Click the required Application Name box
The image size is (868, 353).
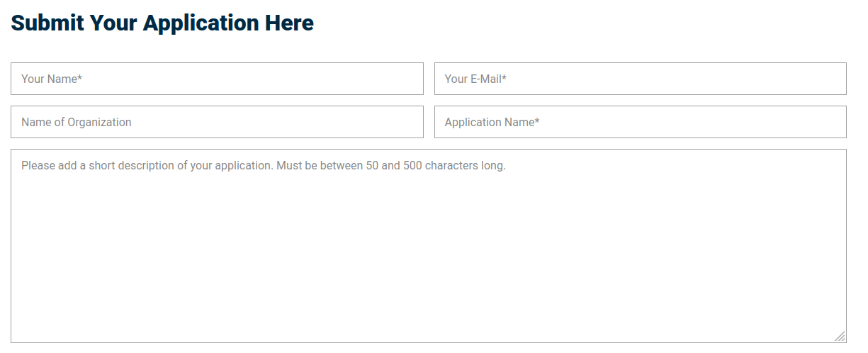(640, 122)
